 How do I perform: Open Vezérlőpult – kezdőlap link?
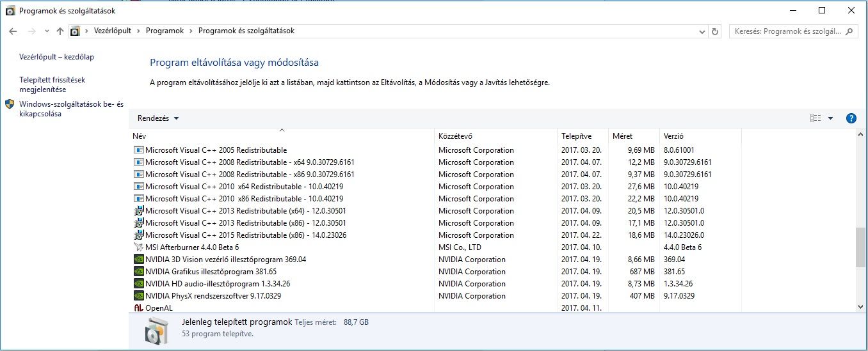[x=56, y=57]
